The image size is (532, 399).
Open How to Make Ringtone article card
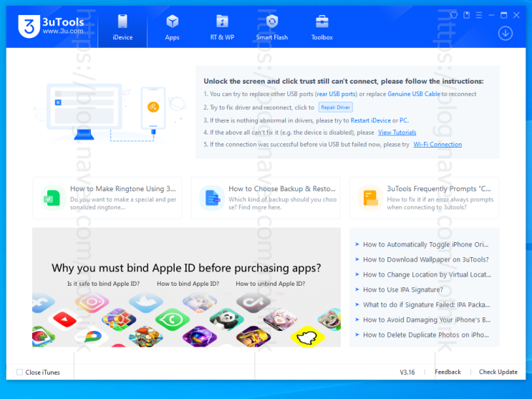[x=107, y=198]
